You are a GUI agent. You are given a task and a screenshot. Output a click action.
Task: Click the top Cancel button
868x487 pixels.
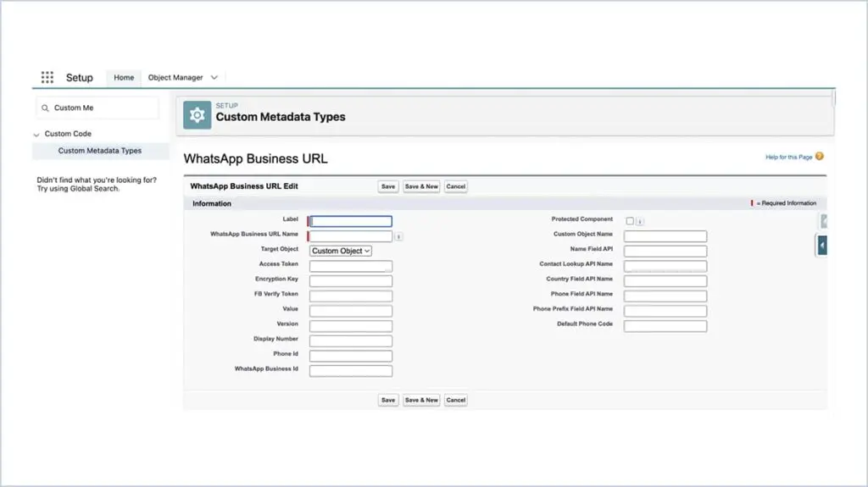(455, 186)
